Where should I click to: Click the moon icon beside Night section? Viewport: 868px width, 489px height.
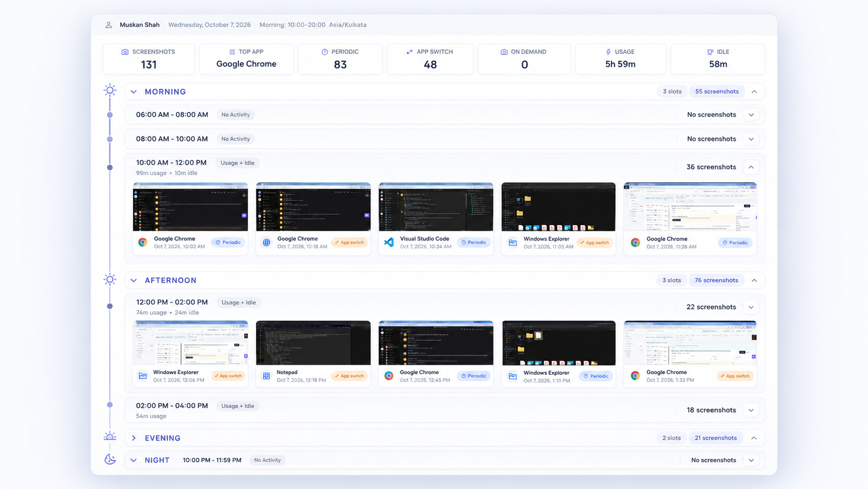pos(110,459)
